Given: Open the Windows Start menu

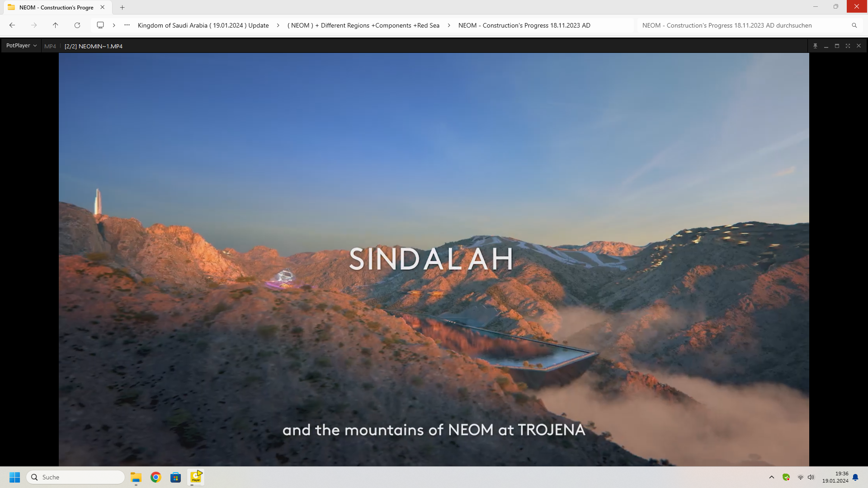Looking at the screenshot, I should [15, 477].
